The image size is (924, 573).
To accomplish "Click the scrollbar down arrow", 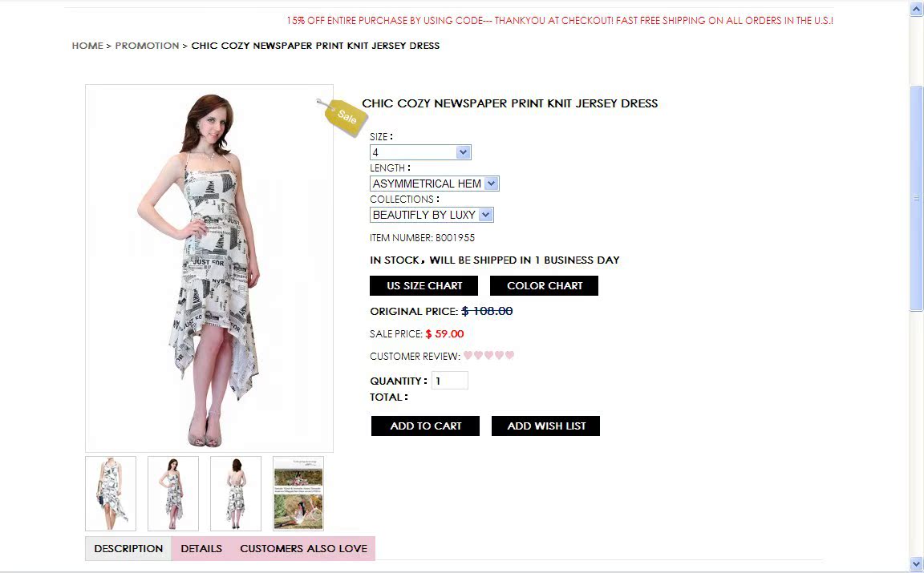I will coord(916,563).
